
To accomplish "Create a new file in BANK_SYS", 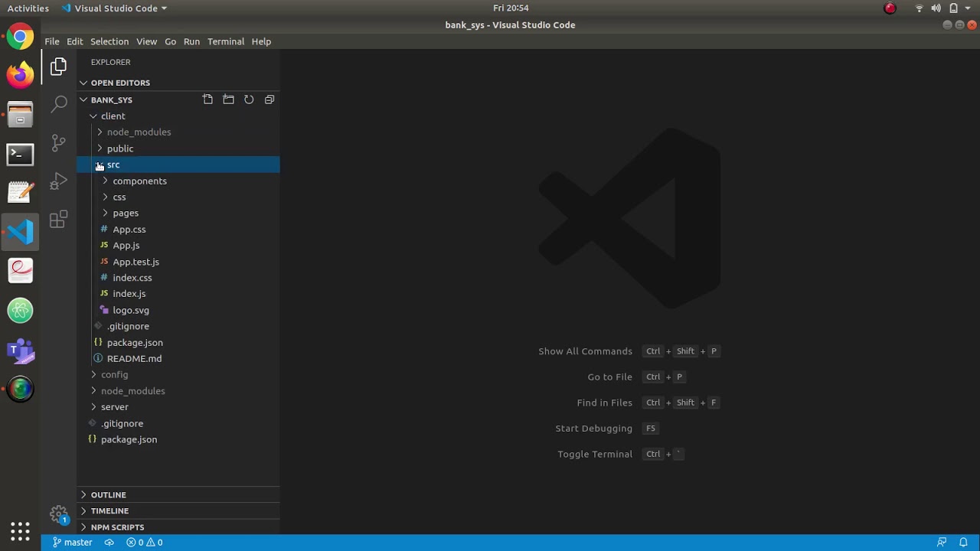I will [x=207, y=99].
